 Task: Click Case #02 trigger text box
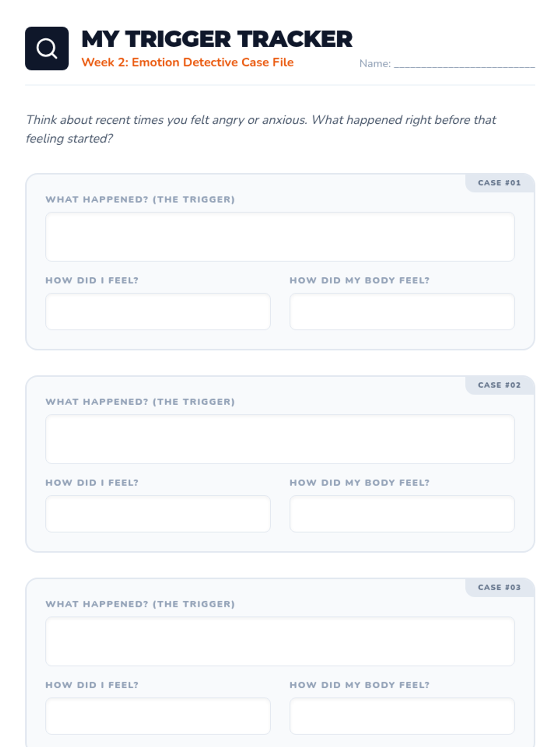coord(280,439)
